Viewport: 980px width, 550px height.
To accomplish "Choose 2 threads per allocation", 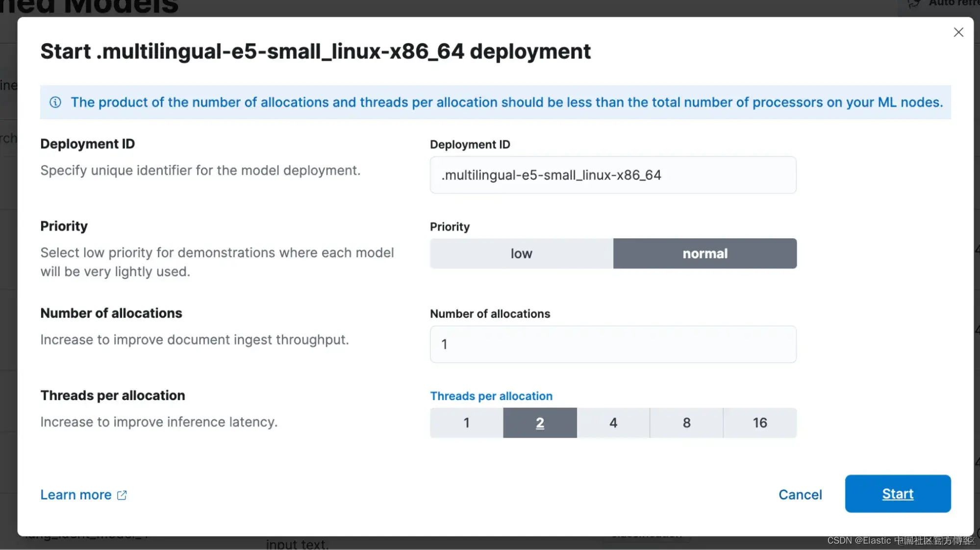I will (540, 423).
